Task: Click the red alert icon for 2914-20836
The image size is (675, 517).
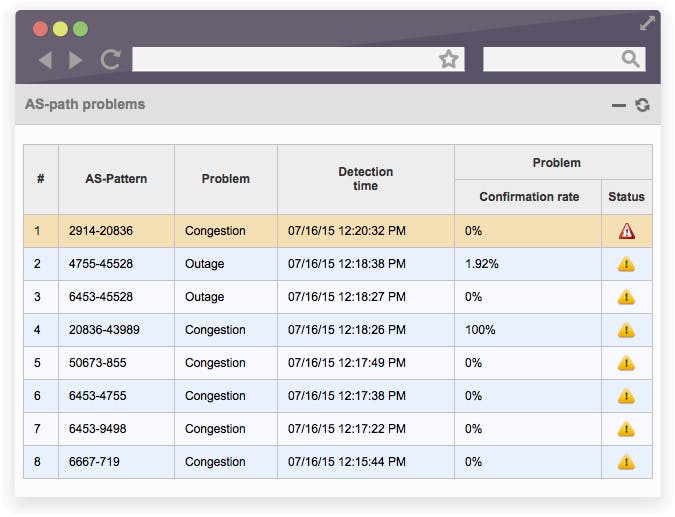Action: click(626, 231)
